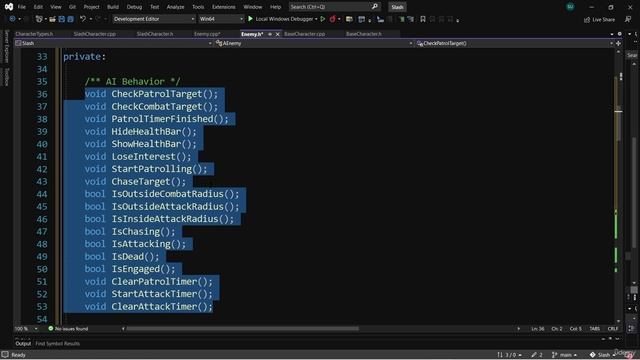Viewport: 640px width, 360px height.
Task: Click the Save All icon
Action: [71, 19]
